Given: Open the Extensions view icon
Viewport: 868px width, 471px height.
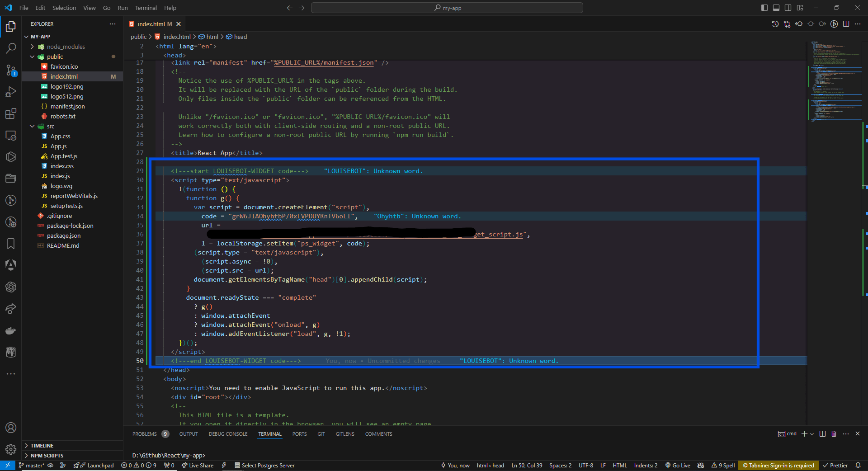Looking at the screenshot, I should [11, 113].
